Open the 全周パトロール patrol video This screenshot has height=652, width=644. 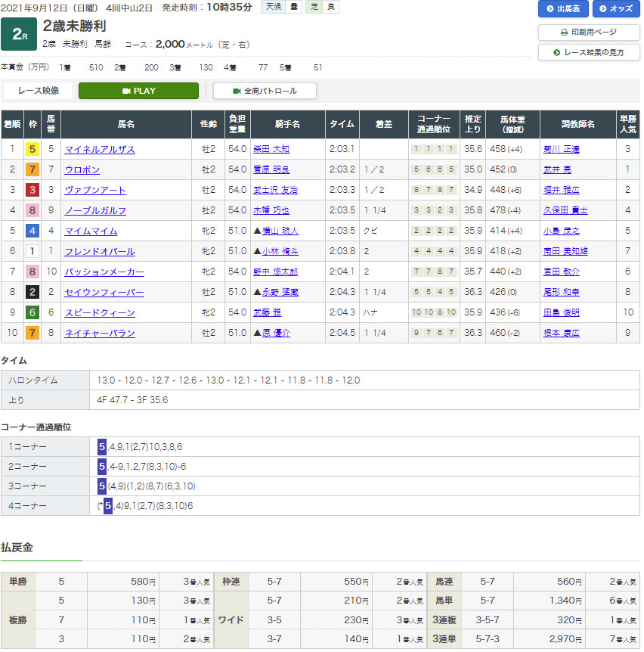pyautogui.click(x=265, y=91)
